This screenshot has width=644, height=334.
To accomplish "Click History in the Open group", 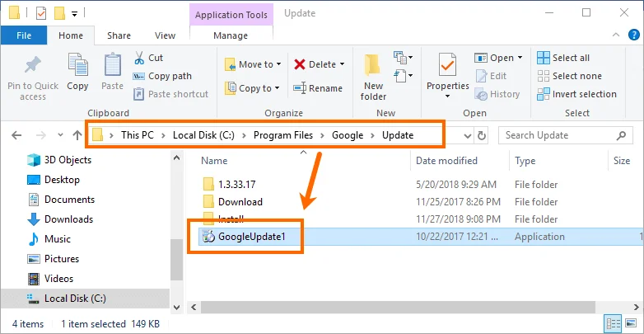I will click(x=497, y=94).
